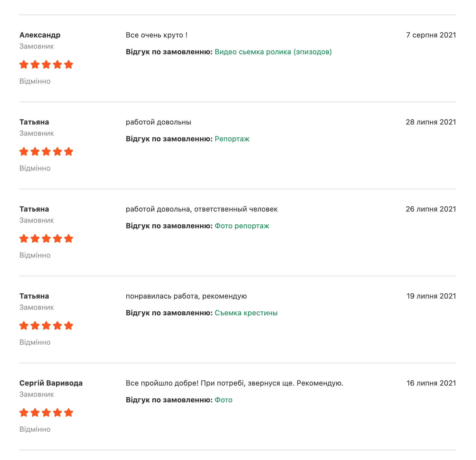This screenshot has width=476, height=460.
Task: Click review text 'работой довольна, ответственный человек'
Action: pyautogui.click(x=202, y=209)
